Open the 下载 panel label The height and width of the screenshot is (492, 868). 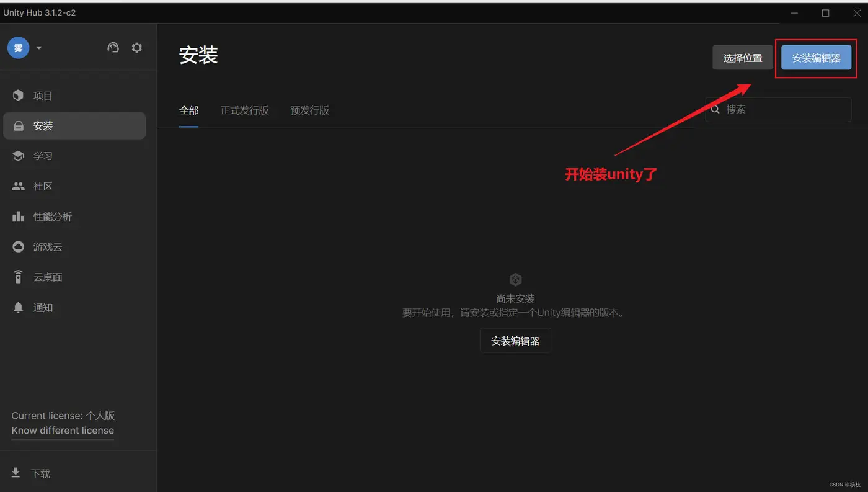pos(41,473)
